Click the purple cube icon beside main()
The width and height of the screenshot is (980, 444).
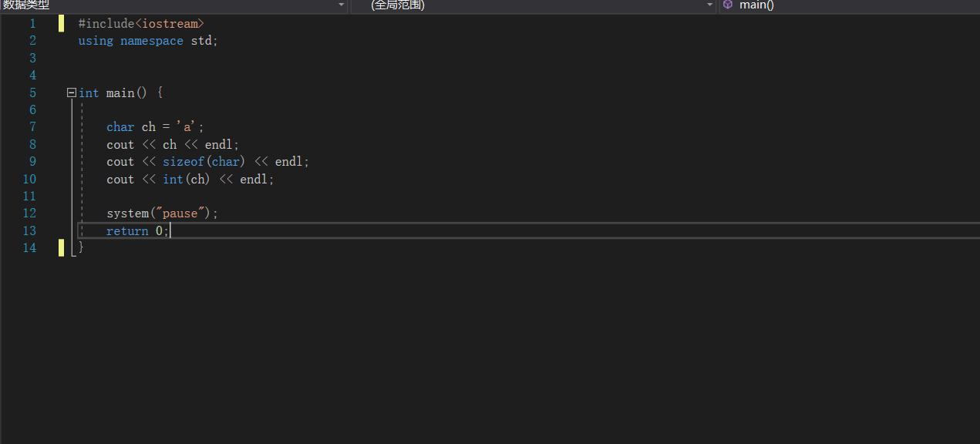click(x=727, y=5)
